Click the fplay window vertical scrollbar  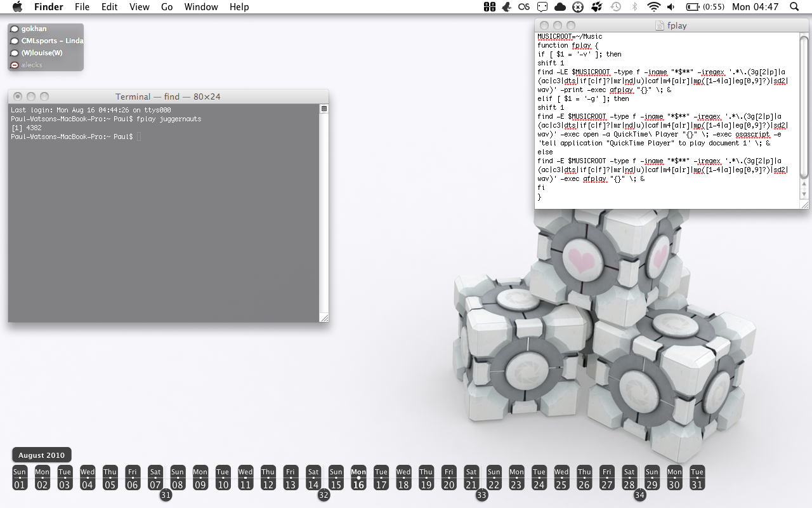pos(804,108)
